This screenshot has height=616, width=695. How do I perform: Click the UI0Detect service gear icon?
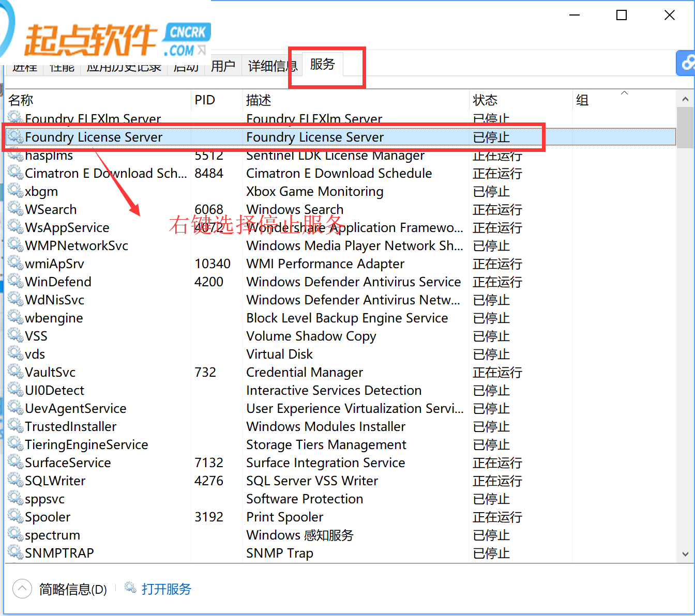coord(15,390)
